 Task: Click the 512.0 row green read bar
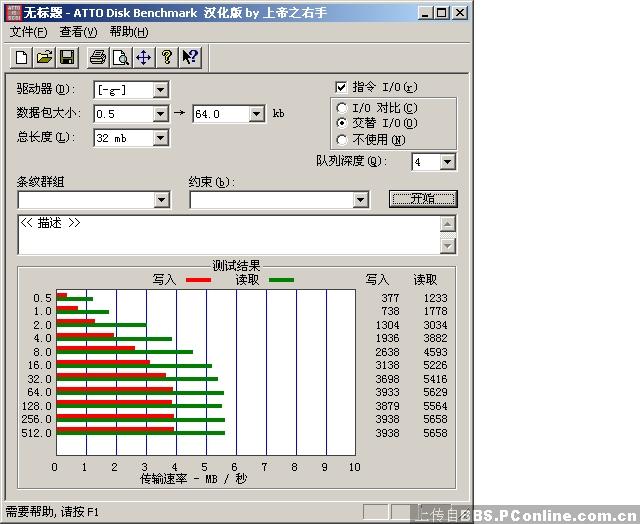[141, 433]
